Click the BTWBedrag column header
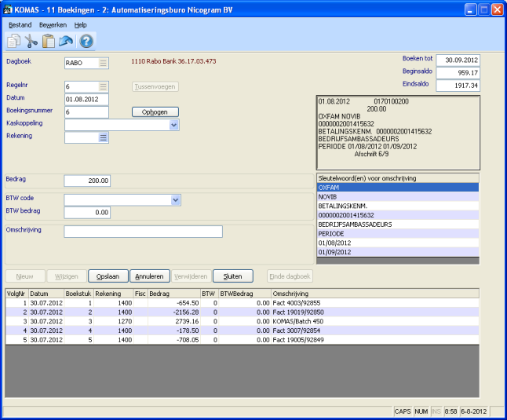Image resolution: width=507 pixels, height=420 pixels. click(245, 294)
